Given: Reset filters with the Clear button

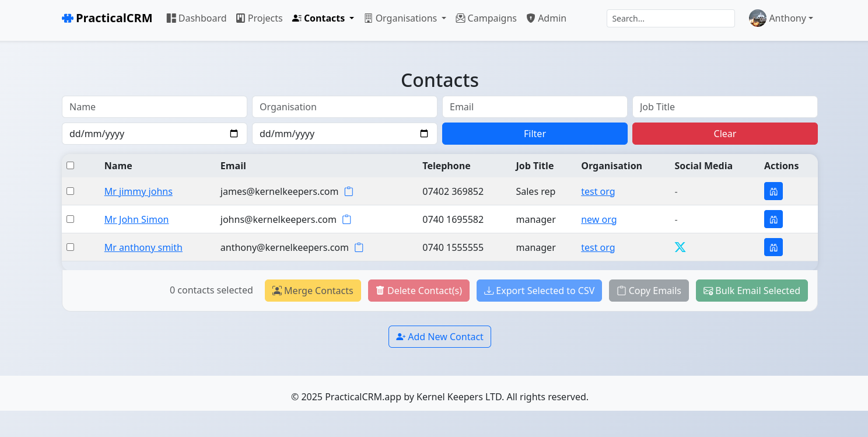Looking at the screenshot, I should [x=725, y=134].
